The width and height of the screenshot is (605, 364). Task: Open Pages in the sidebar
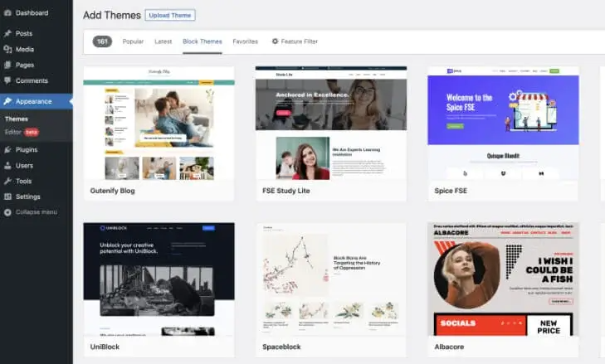(37, 65)
